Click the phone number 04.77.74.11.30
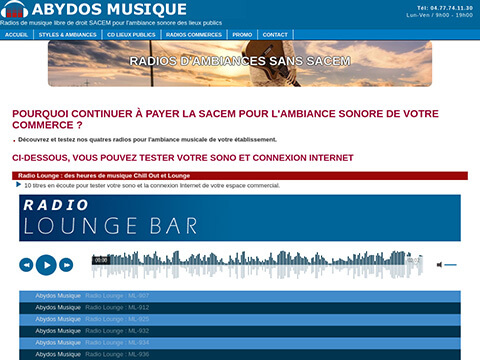The image size is (480, 360). 451,8
